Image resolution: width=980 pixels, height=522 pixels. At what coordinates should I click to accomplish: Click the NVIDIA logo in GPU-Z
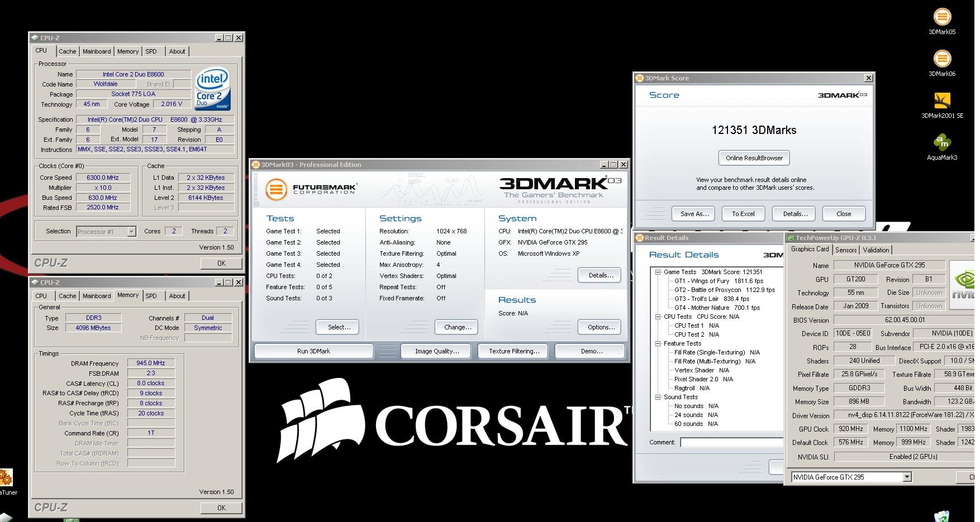pos(962,285)
